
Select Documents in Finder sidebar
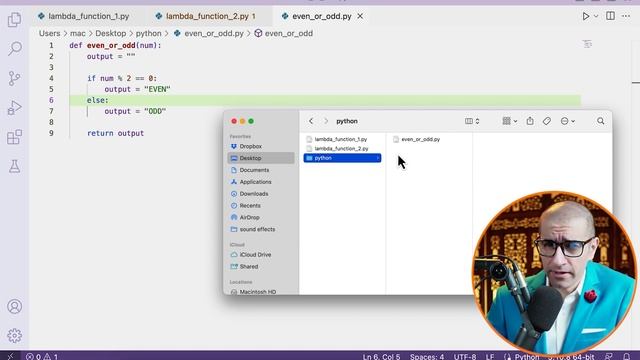click(x=261, y=170)
